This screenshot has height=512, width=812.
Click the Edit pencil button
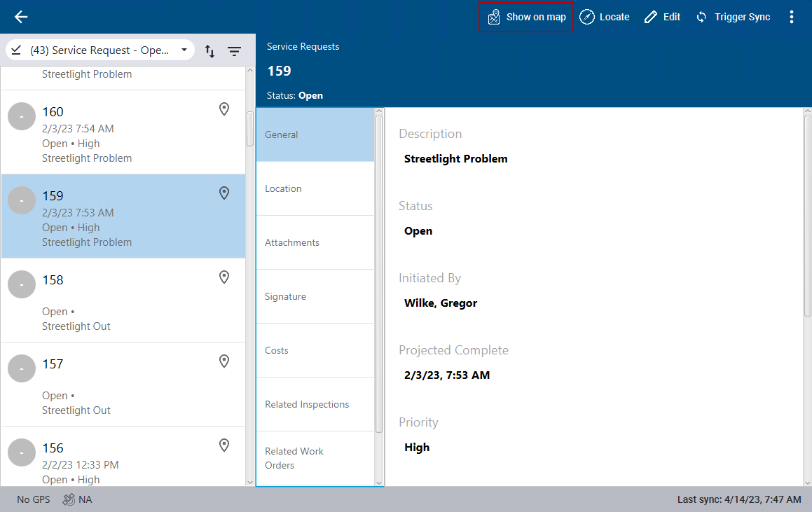click(x=662, y=17)
